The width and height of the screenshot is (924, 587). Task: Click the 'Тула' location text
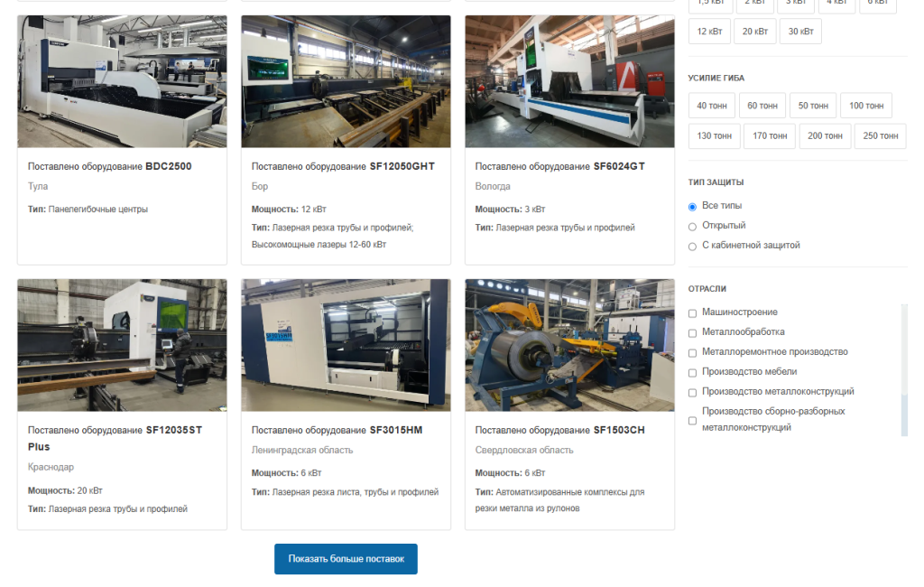[x=38, y=186]
